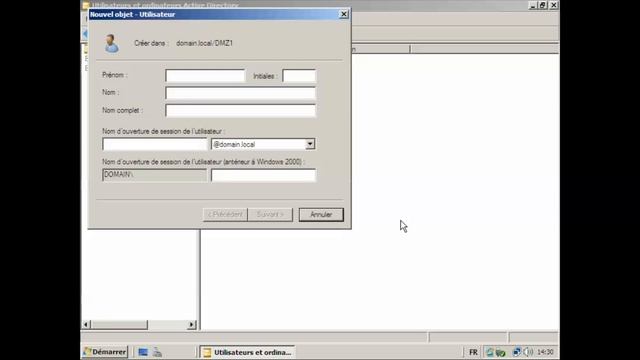Click the horizontal scrollbar thumb in tree pane

119,324
